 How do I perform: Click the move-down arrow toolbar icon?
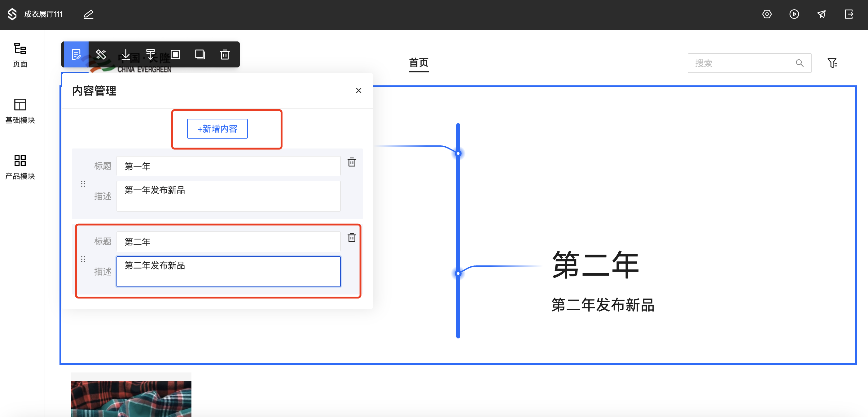point(125,54)
